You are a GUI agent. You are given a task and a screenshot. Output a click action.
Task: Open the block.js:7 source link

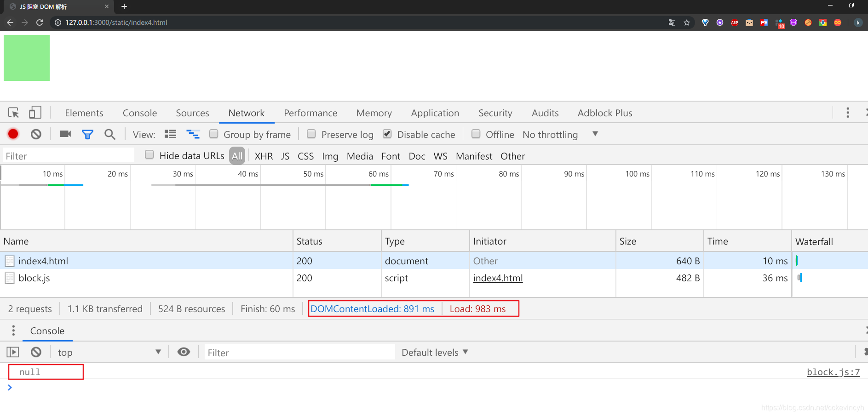coord(833,372)
